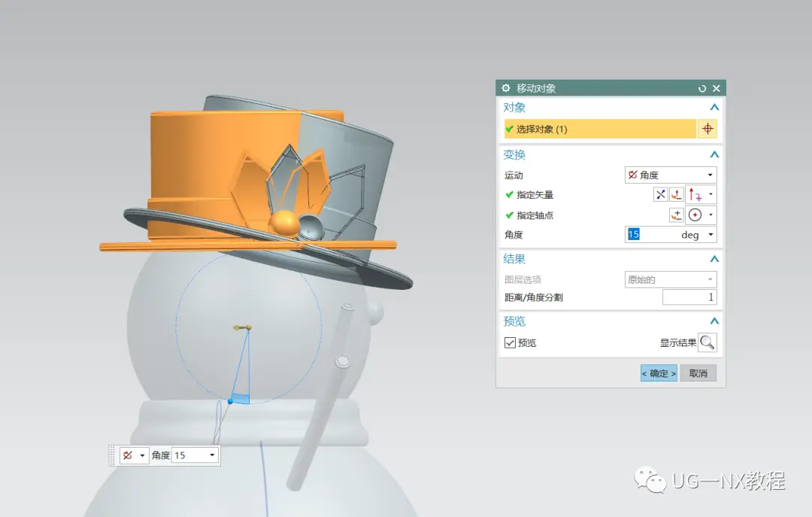Screen dimensions: 812x517
Task: Collapse the 对象 section
Action: [714, 108]
